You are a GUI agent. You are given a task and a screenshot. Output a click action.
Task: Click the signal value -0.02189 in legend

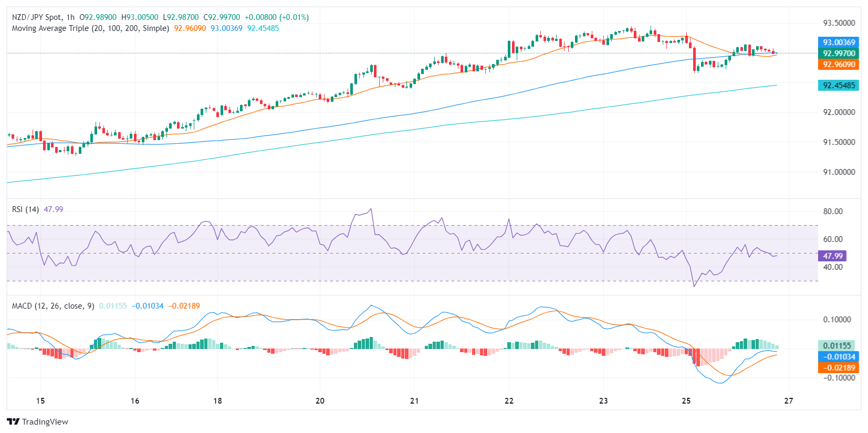pyautogui.click(x=184, y=306)
